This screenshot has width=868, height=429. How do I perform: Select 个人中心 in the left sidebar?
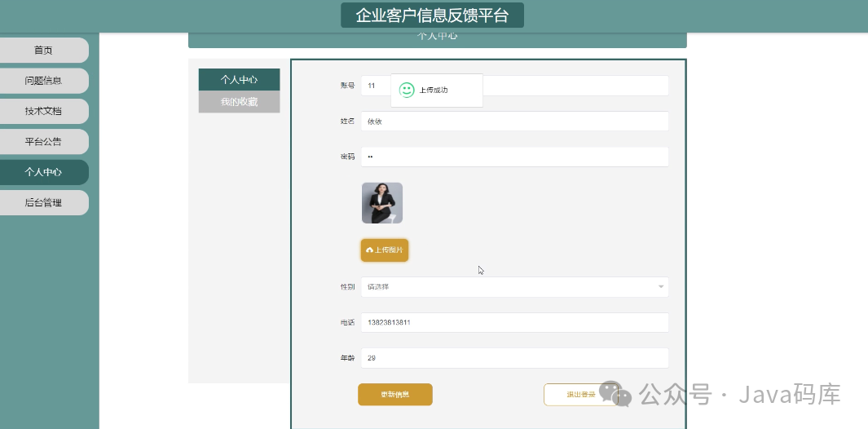[x=43, y=172]
